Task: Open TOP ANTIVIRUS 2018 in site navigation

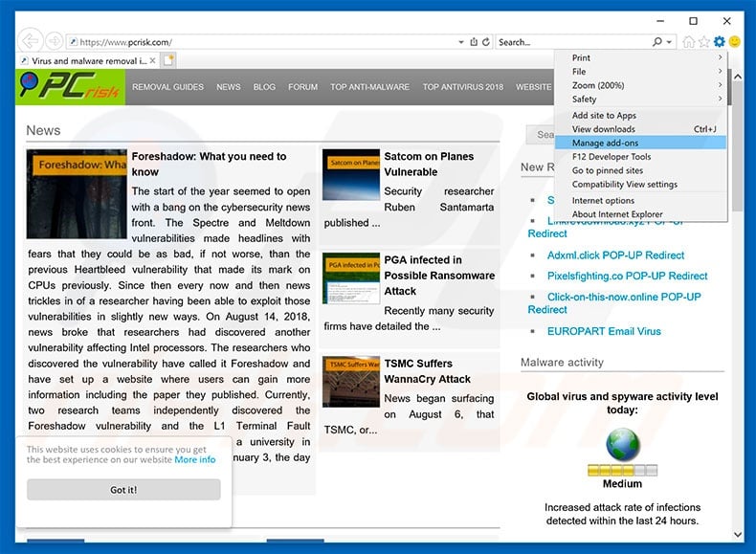Action: click(463, 87)
